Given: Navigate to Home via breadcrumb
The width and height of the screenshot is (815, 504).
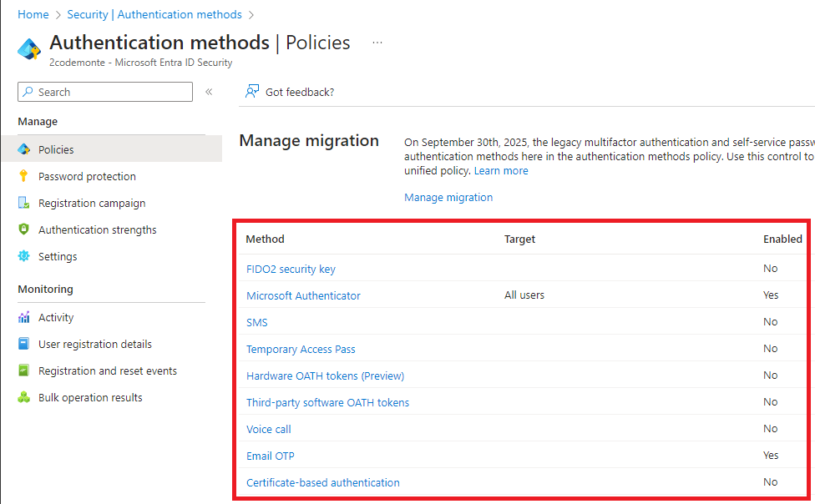Looking at the screenshot, I should (33, 14).
